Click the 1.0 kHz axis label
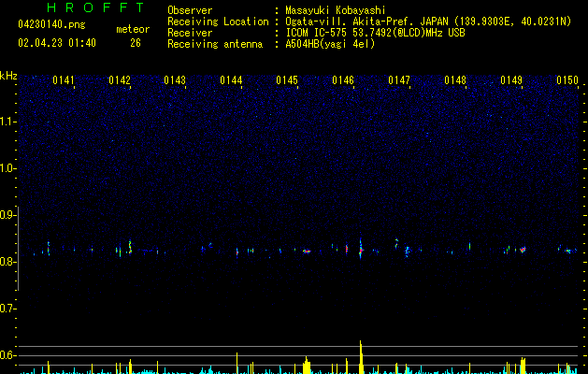The height and width of the screenshot is (374, 588). point(7,168)
